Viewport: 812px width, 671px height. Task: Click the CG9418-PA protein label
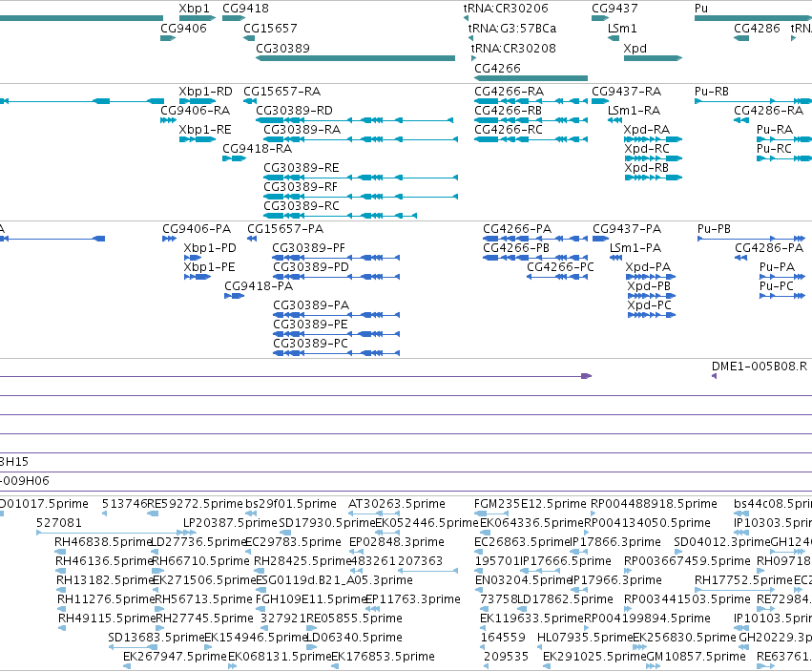259,286
